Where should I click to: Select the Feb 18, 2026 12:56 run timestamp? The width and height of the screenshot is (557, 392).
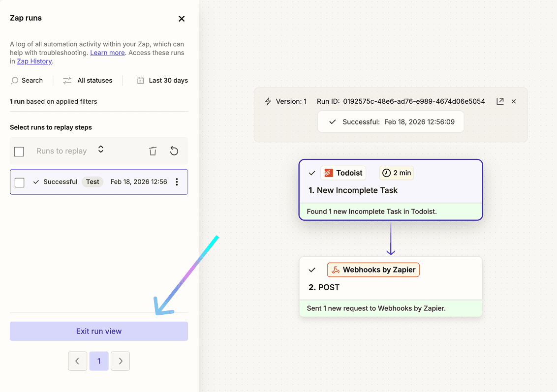(139, 182)
